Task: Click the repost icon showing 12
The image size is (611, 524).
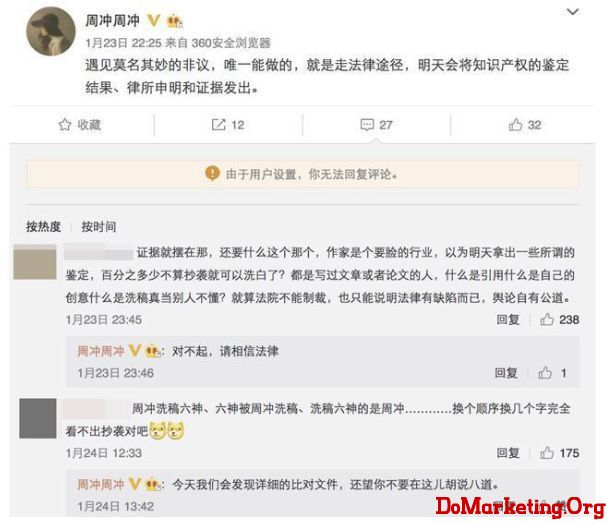Action: pyautogui.click(x=218, y=125)
